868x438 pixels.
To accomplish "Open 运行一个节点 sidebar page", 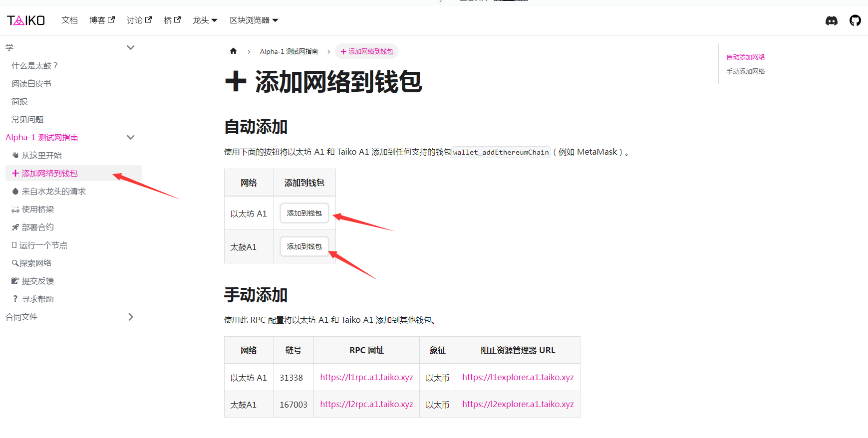I will click(x=39, y=245).
